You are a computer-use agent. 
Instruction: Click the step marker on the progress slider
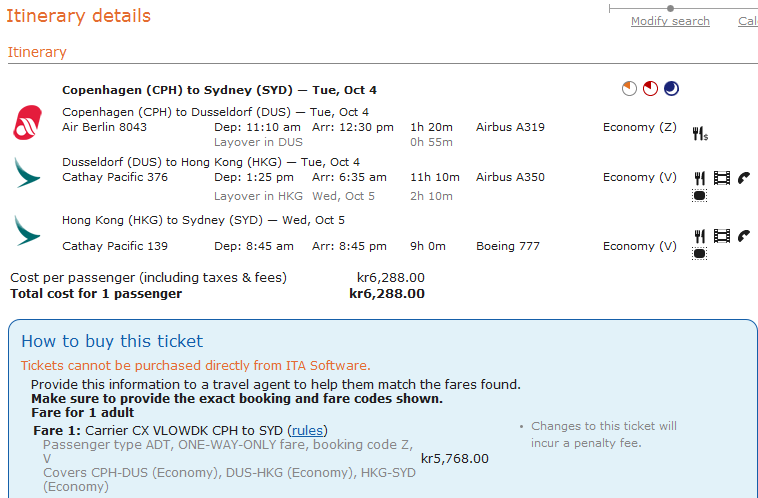point(670,8)
